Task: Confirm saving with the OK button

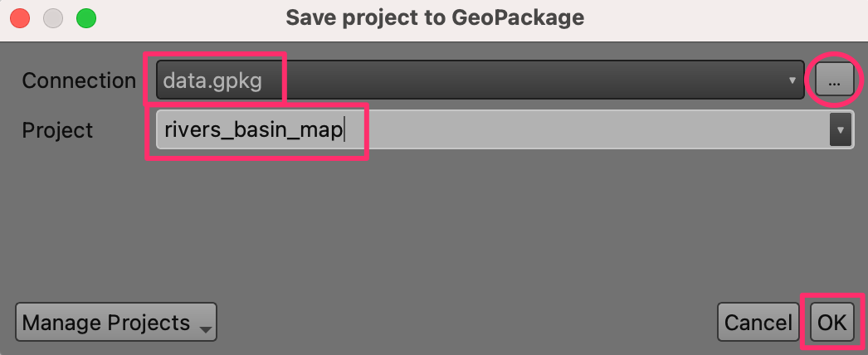Action: click(831, 323)
